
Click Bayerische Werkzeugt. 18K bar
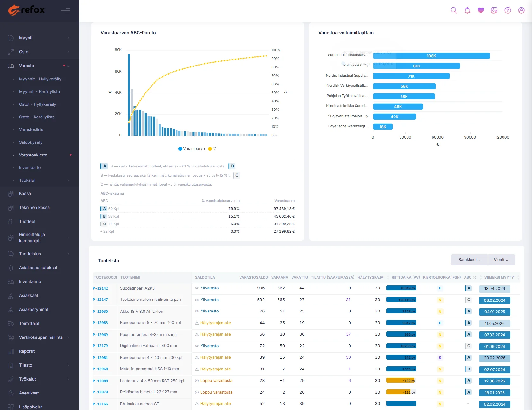click(383, 127)
